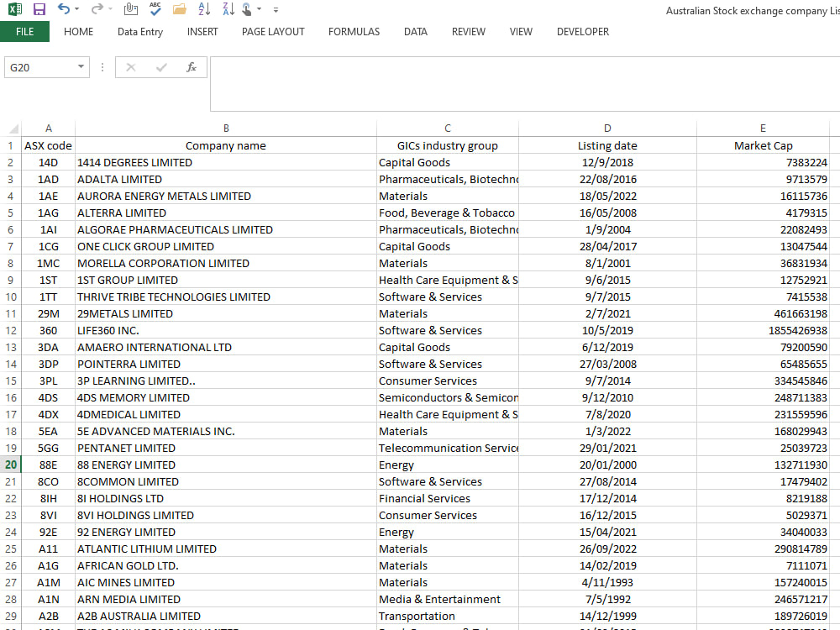The height and width of the screenshot is (630, 840).
Task: Click the email attachment icon in quick access
Action: click(x=131, y=9)
